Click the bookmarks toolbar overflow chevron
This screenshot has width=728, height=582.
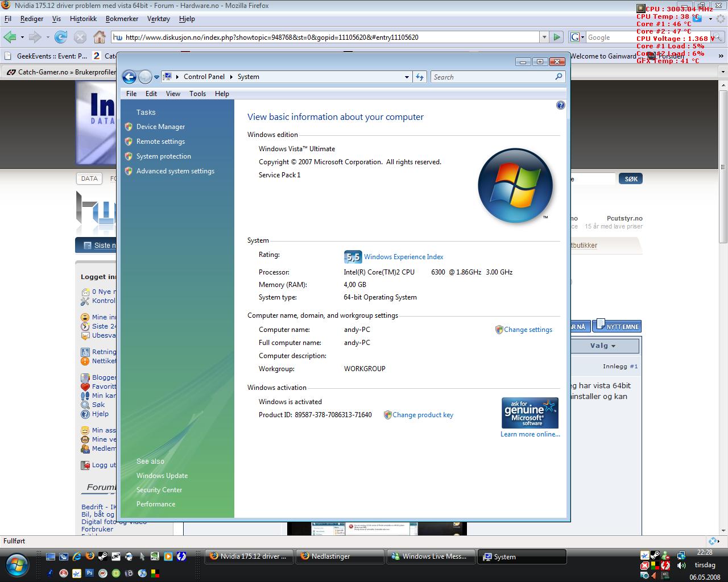(722, 56)
